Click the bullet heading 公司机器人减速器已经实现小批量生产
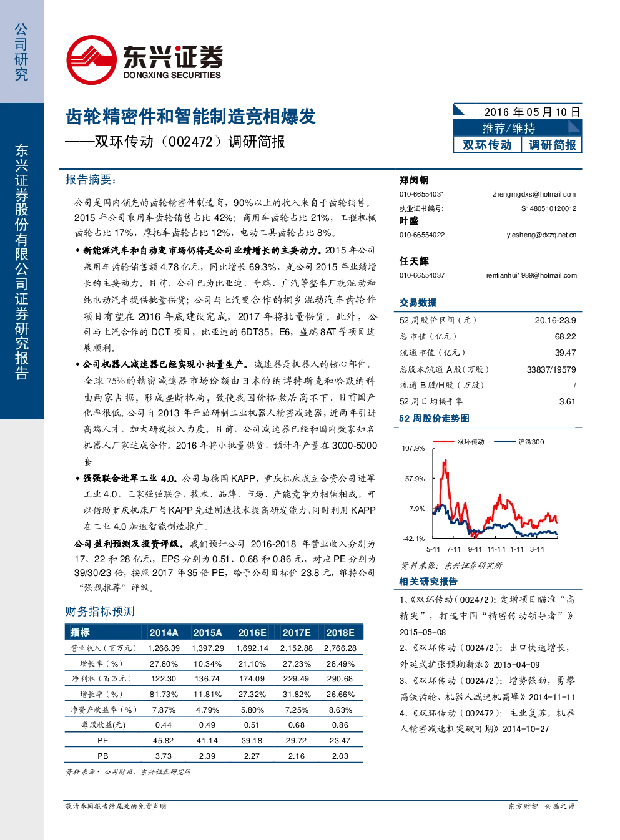 click(x=165, y=364)
